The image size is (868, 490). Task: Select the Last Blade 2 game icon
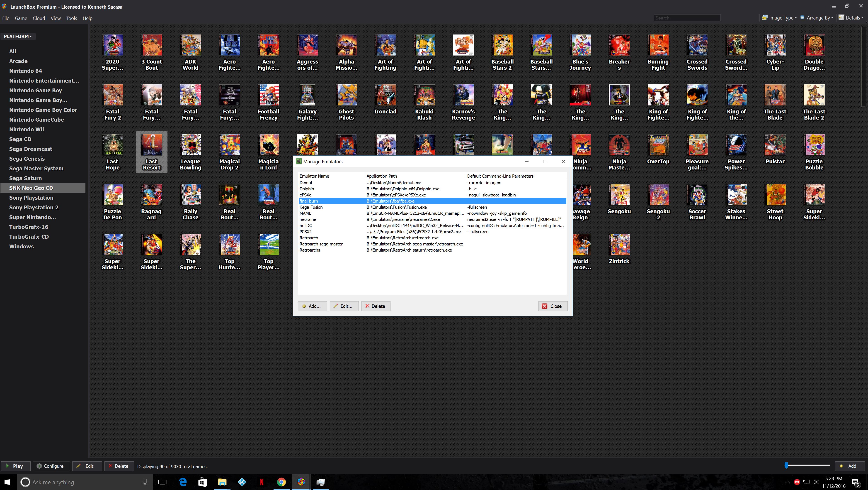click(x=814, y=95)
